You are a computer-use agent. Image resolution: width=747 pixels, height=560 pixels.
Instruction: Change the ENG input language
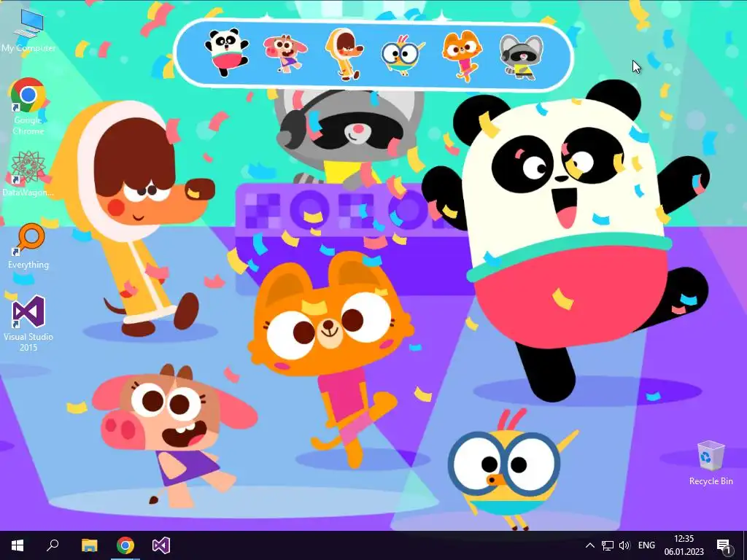tap(646, 545)
